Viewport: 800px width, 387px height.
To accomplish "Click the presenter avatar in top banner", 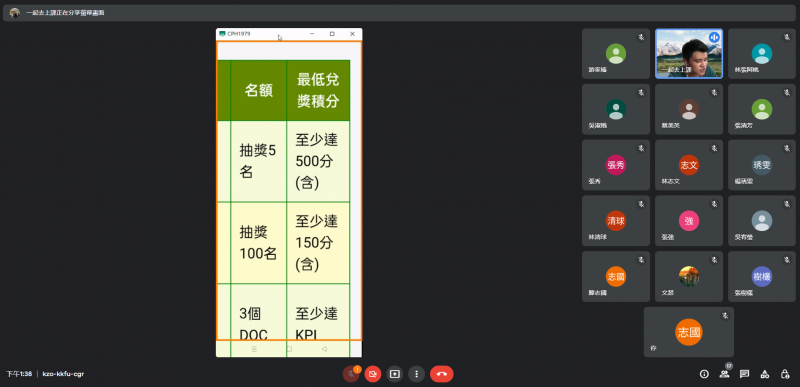I will click(x=14, y=13).
